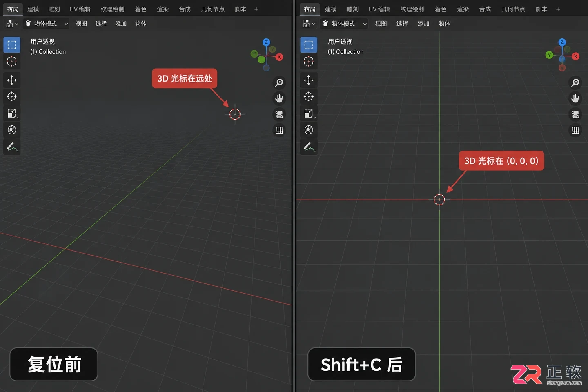Click X axis on left viewport gizmo
This screenshot has width=588, height=392.
[x=279, y=57]
